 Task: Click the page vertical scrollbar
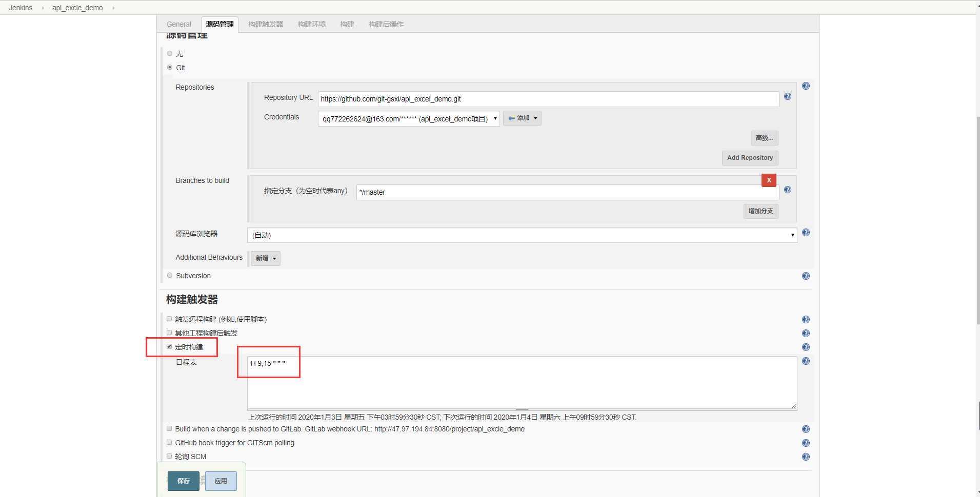(x=977, y=220)
